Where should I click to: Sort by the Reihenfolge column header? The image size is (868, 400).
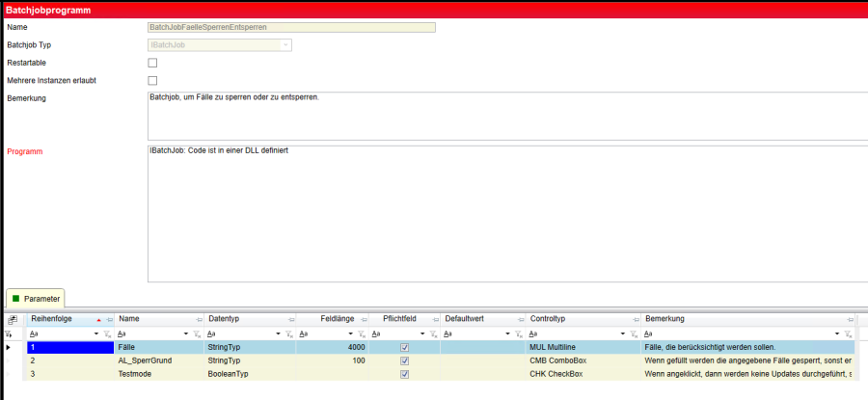58,319
